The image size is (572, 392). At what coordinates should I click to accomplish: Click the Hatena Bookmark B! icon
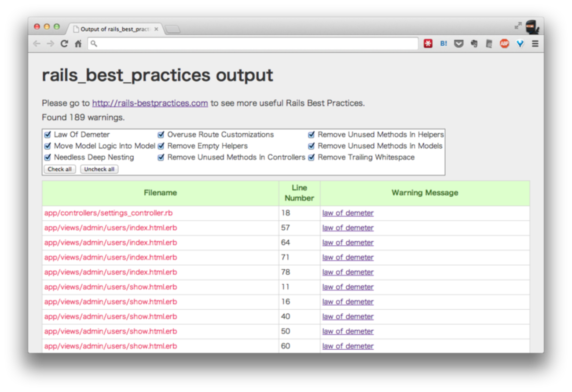(444, 44)
